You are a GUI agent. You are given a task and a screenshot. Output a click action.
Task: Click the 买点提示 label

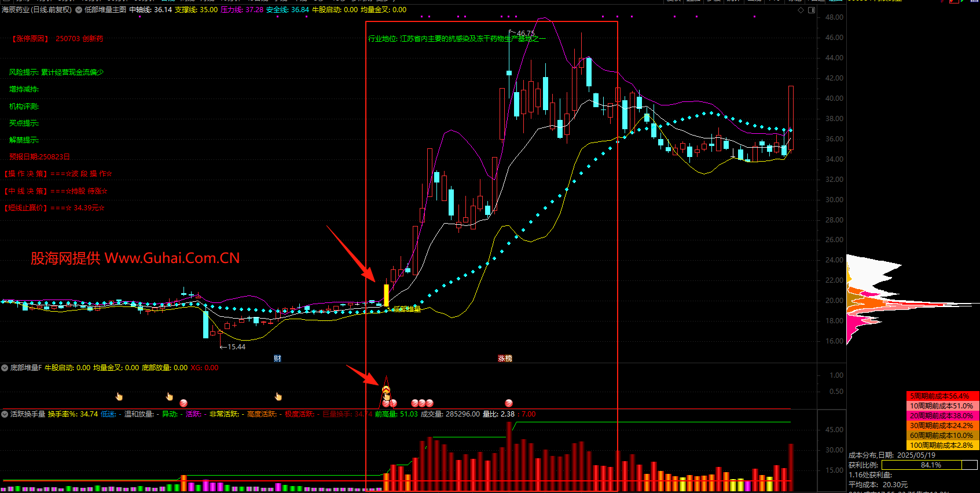click(x=24, y=123)
